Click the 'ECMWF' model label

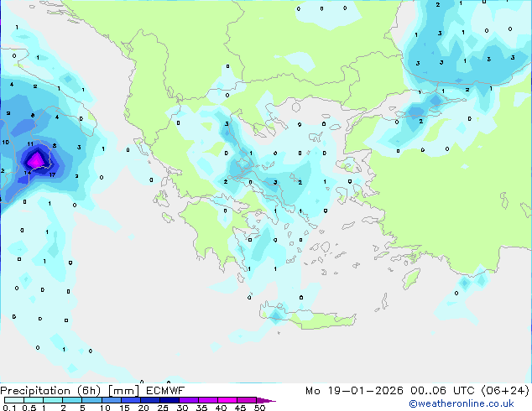click(x=165, y=391)
